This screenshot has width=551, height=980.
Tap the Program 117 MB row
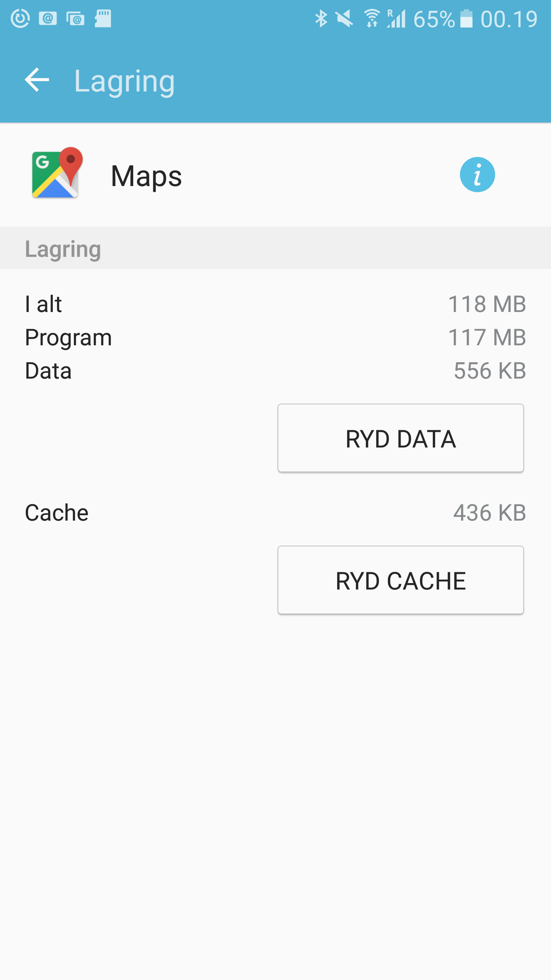point(275,338)
